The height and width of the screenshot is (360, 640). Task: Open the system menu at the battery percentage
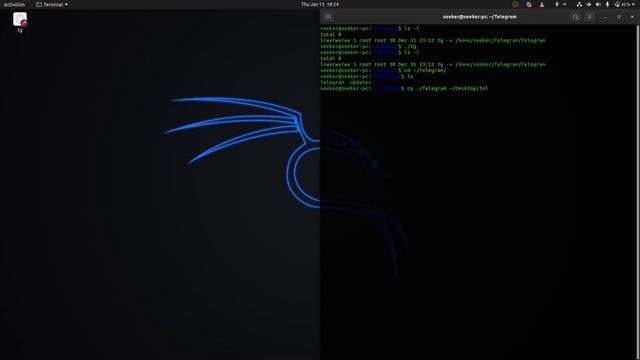[625, 4]
